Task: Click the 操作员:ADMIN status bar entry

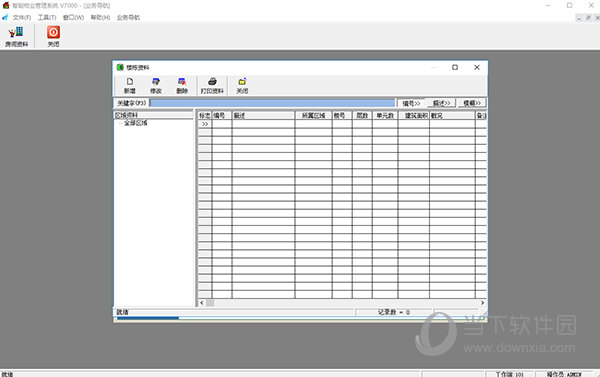Action: click(x=564, y=374)
